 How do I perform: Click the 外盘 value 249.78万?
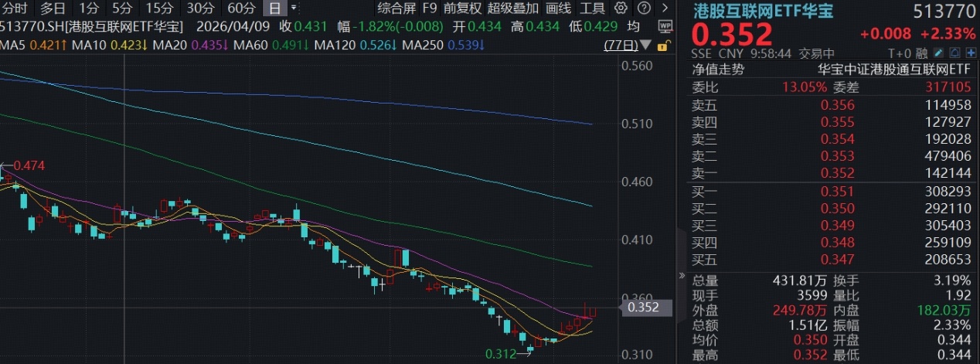(x=801, y=310)
